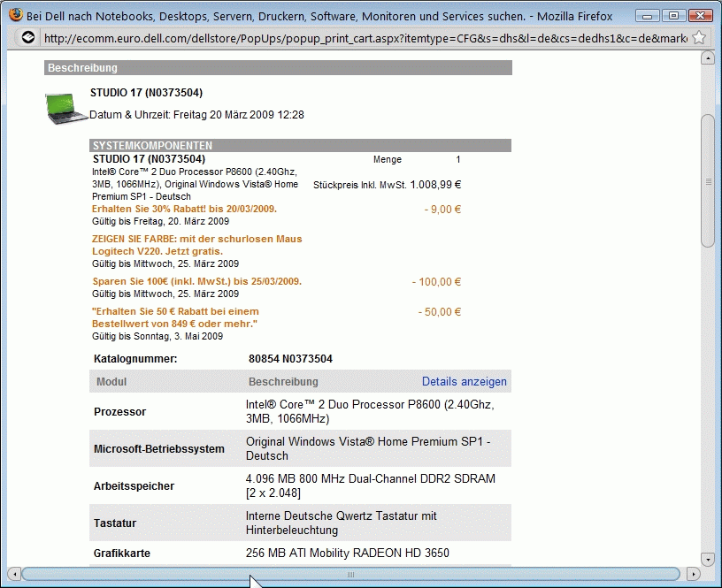Image resolution: width=722 pixels, height=588 pixels.
Task: Click the vertical scrollbar thumb
Action: 708,180
